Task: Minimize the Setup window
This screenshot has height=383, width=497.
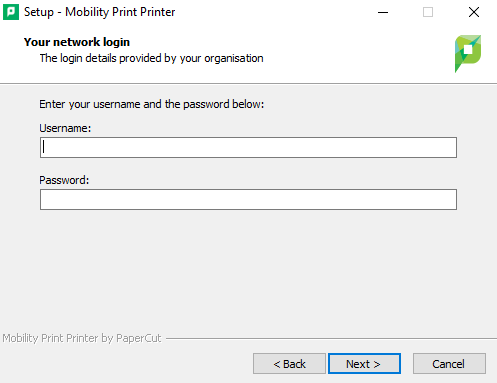Action: click(x=383, y=12)
